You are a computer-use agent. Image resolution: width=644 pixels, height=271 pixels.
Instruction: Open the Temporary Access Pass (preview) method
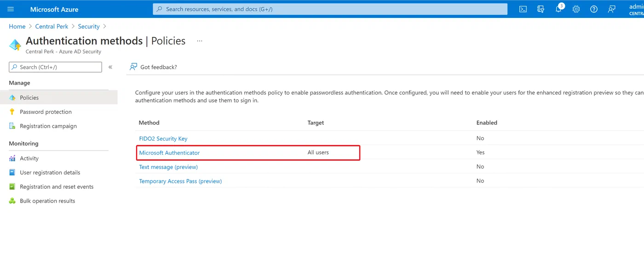pos(180,181)
